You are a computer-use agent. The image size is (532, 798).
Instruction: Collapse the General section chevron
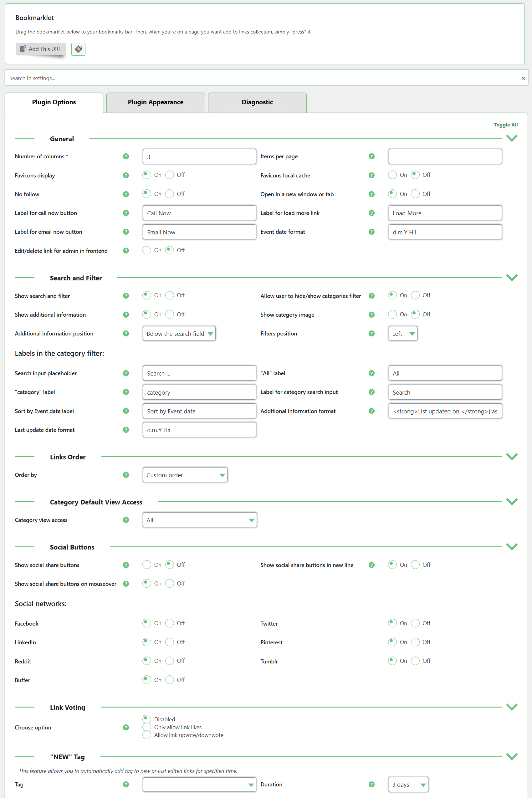(511, 138)
